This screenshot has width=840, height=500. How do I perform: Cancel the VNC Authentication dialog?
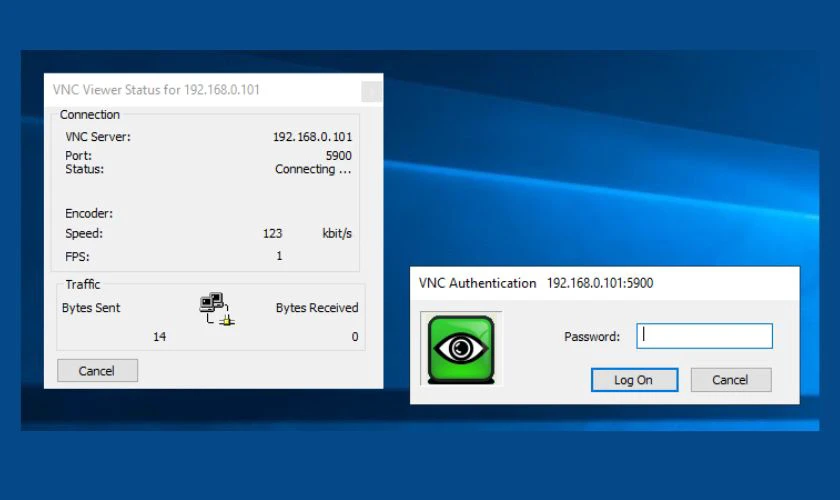pyautogui.click(x=730, y=380)
